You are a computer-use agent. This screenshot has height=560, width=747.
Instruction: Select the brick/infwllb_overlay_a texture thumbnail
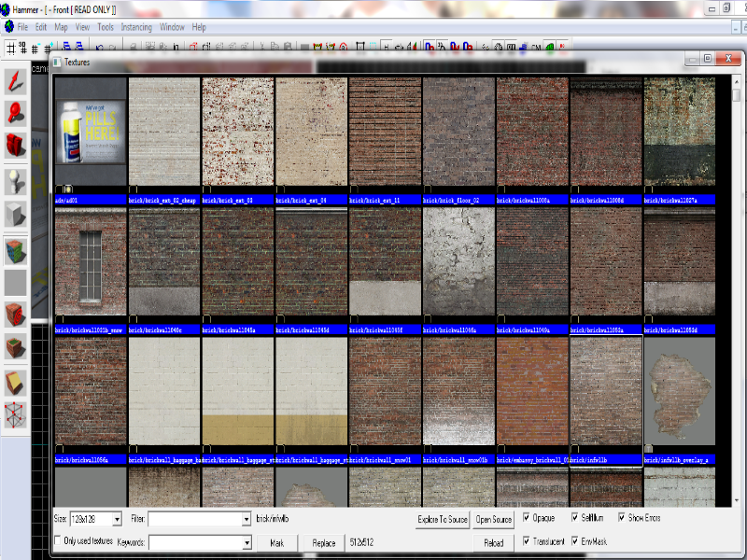click(x=680, y=391)
